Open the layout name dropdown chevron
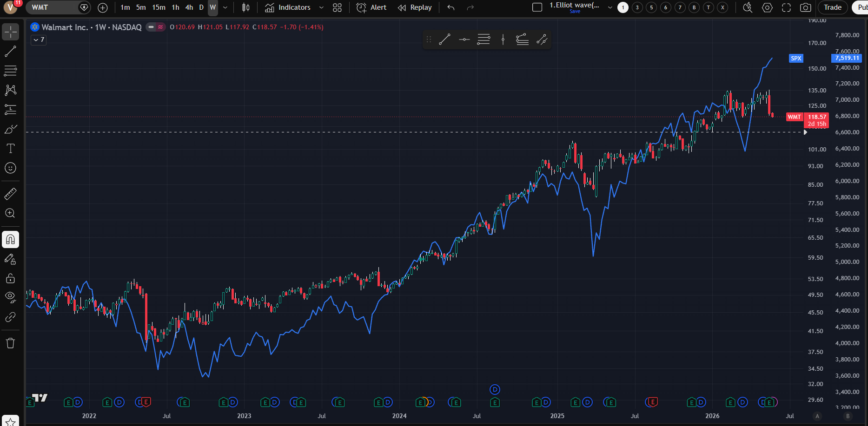This screenshot has width=868, height=426. 610,7
